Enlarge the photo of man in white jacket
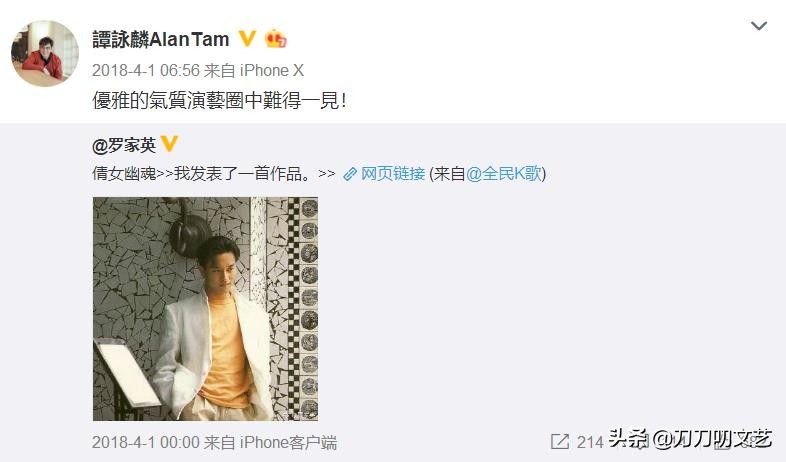The width and height of the screenshot is (786, 462). point(206,309)
